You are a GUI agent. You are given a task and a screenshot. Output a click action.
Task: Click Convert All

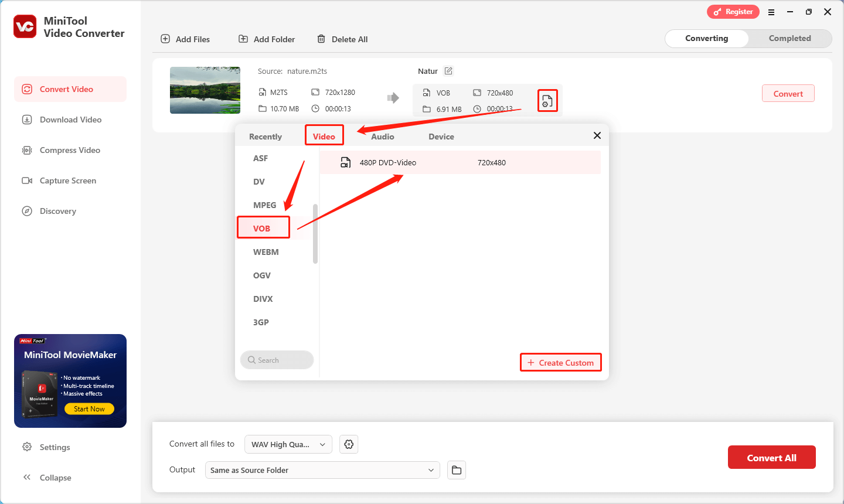771,458
